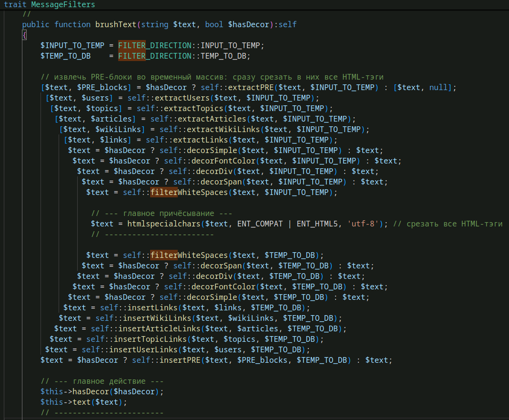Viewport: 509px width, 420px height.
Task: Click the '$this->text($text)' statement
Action: click(84, 402)
